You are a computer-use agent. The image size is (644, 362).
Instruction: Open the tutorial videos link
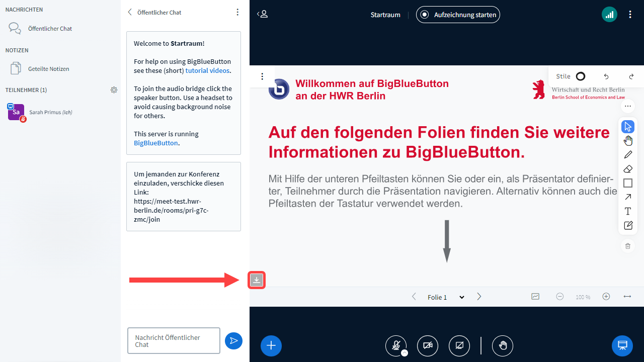point(207,71)
